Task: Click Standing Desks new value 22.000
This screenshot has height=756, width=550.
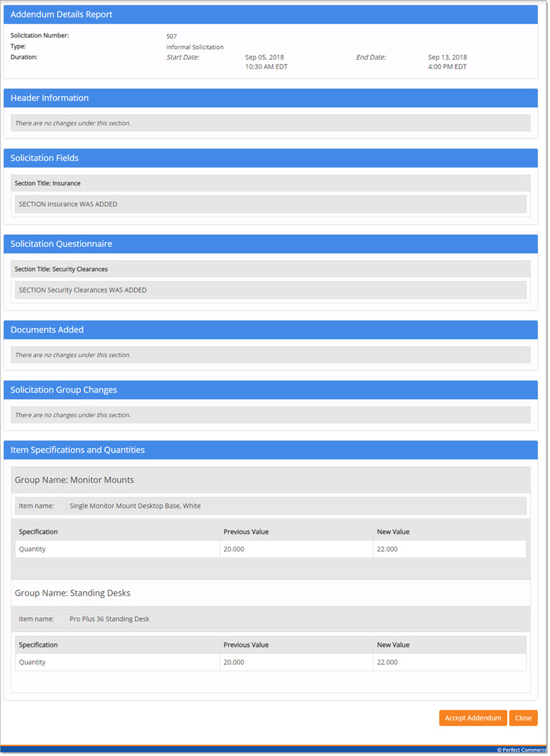Action: (x=387, y=662)
